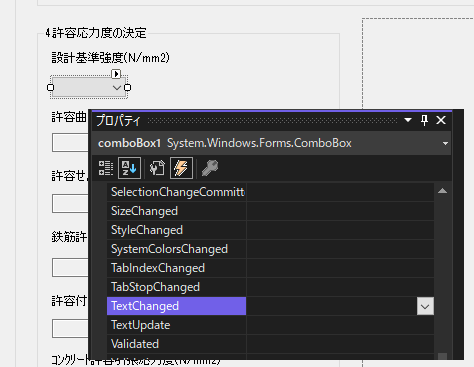474x367 pixels.
Task: Click the Validated value field
Action: [340, 344]
